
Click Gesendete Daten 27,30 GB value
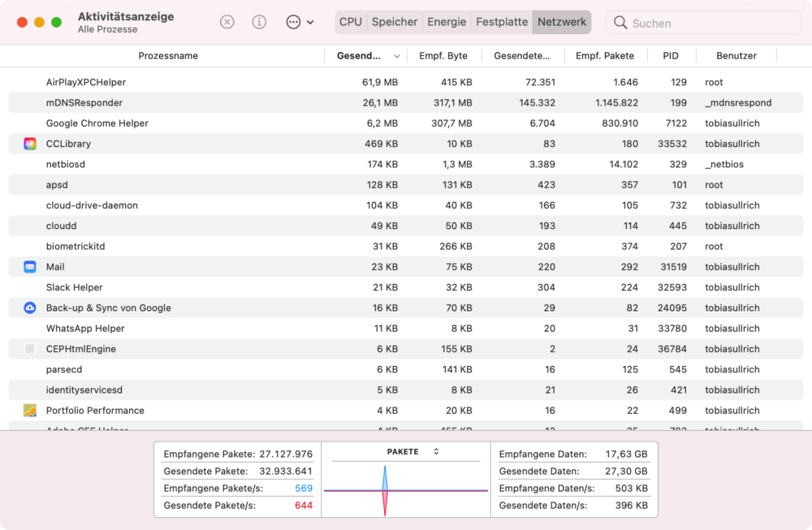pyautogui.click(x=627, y=471)
